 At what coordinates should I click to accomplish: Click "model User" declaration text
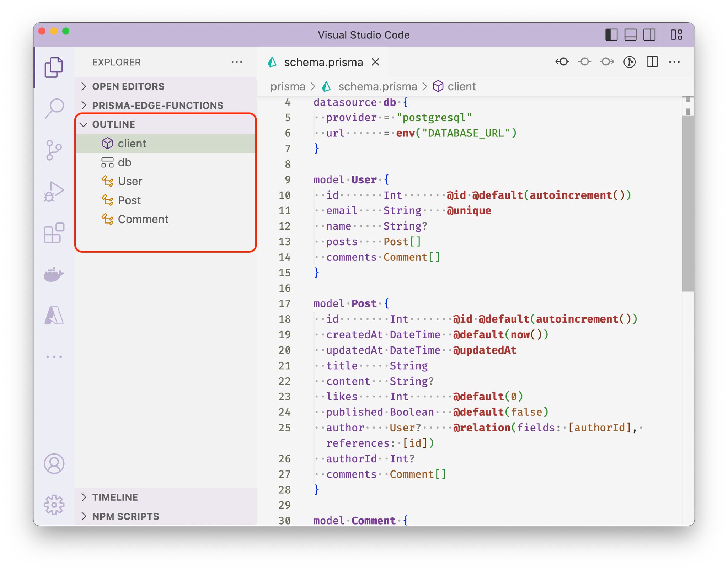coord(345,180)
